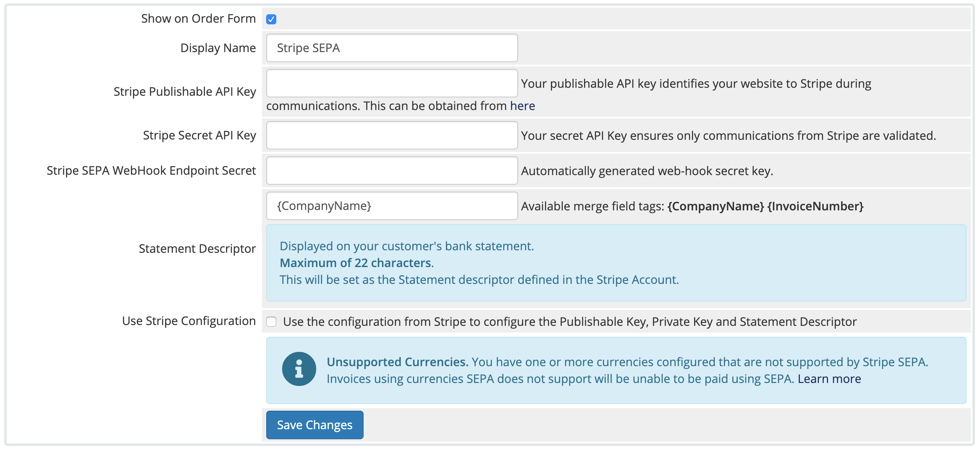Click the 'Maximum of 22 characters' text
980x451 pixels.
[x=356, y=263]
